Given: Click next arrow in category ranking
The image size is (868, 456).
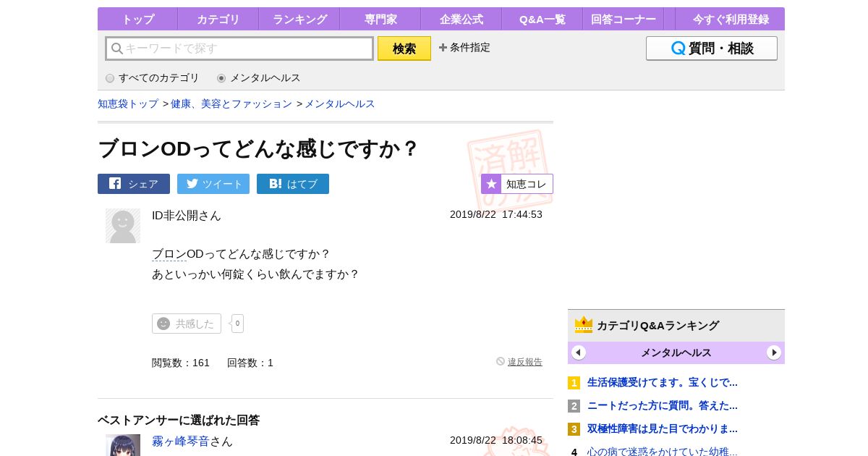Looking at the screenshot, I should [774, 352].
